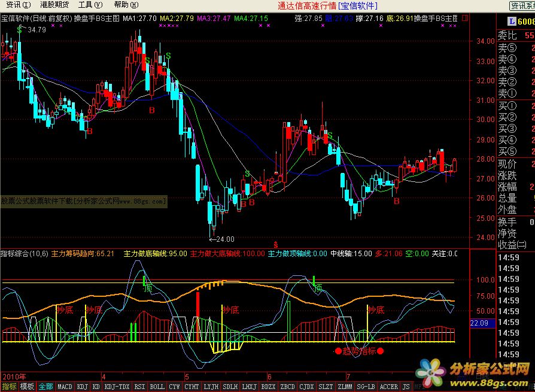Click the 2010年 date axis label
This screenshot has width=535, height=392.
click(14, 376)
